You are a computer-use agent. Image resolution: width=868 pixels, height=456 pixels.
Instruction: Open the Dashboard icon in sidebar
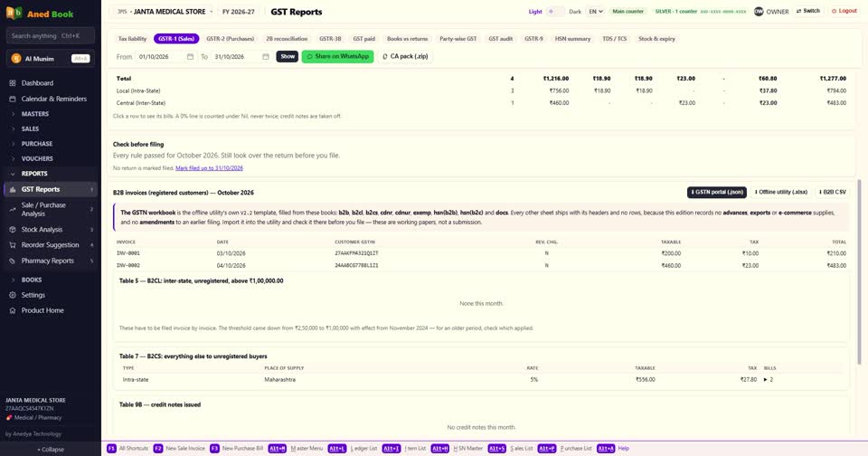(12, 83)
